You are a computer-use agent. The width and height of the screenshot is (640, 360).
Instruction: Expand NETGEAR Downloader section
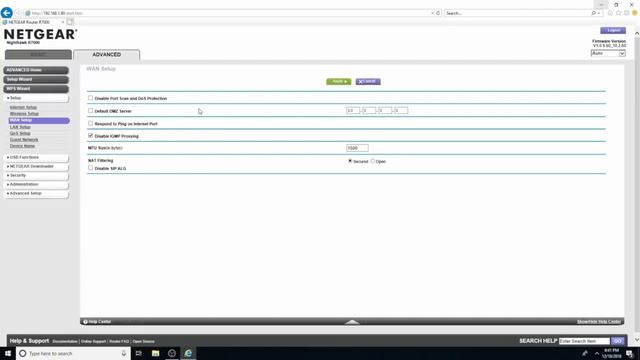coord(36,167)
